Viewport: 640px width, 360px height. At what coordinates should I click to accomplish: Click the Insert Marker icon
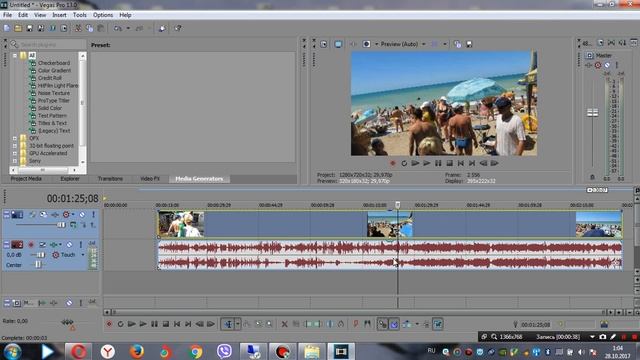(x=356, y=324)
